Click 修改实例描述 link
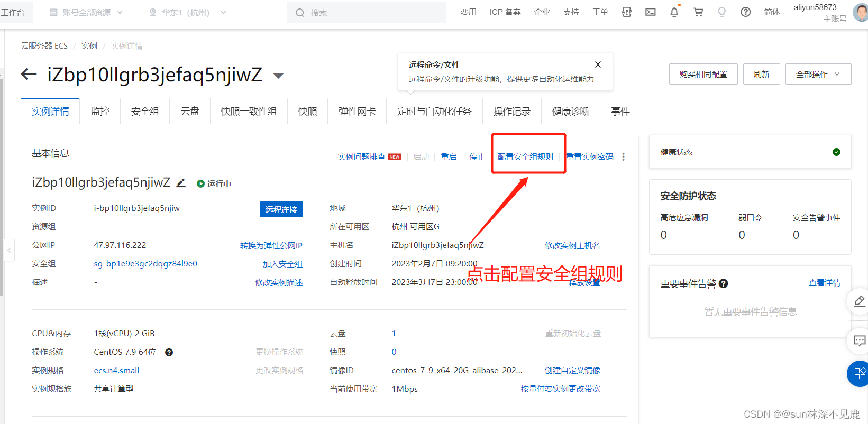 tap(279, 283)
